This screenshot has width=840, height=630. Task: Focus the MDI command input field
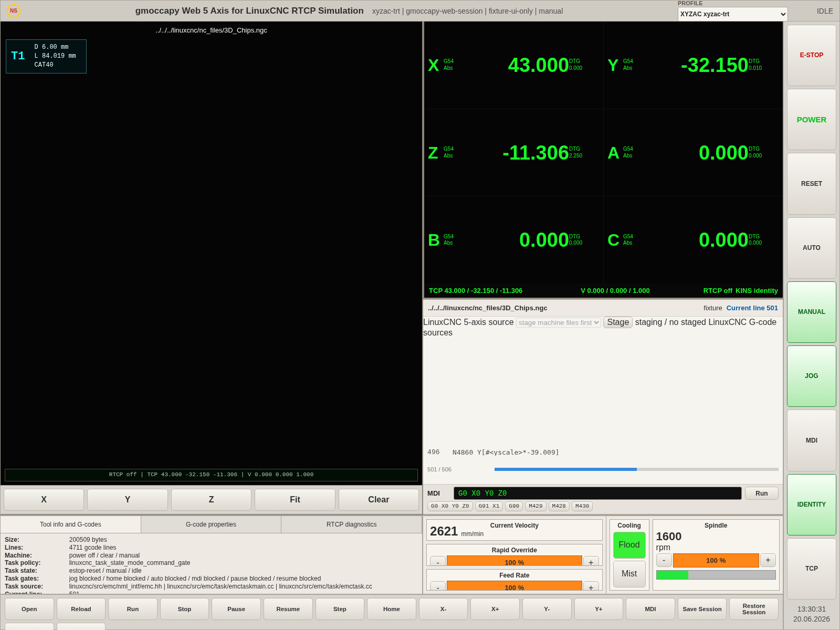pyautogui.click(x=597, y=493)
